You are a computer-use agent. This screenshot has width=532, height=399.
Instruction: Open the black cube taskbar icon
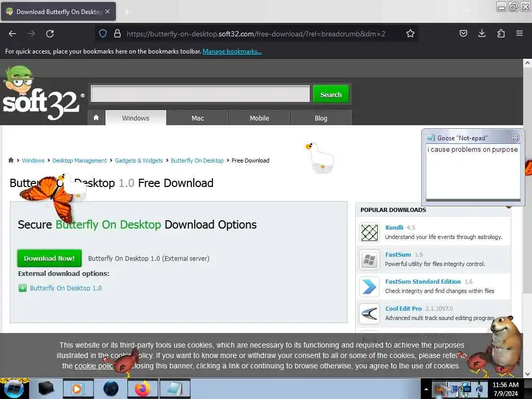point(46,389)
